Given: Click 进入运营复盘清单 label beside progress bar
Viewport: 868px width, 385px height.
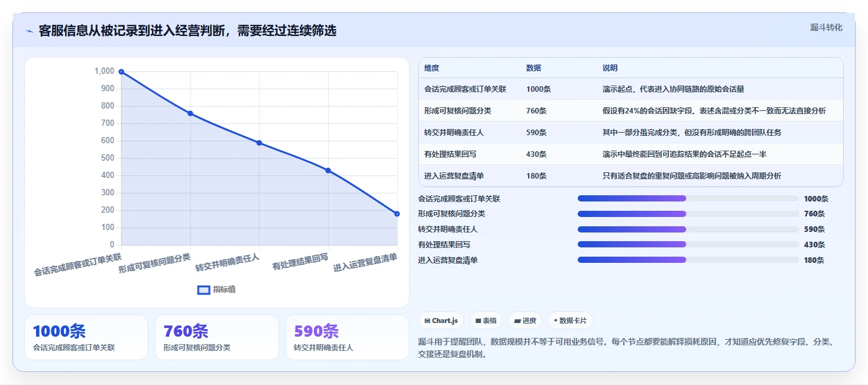Looking at the screenshot, I should pyautogui.click(x=448, y=260).
